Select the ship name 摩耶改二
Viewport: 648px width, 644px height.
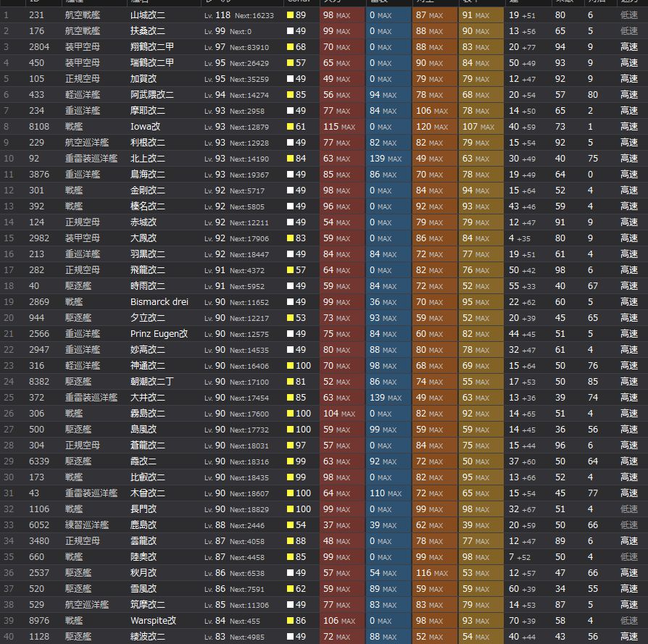click(148, 111)
